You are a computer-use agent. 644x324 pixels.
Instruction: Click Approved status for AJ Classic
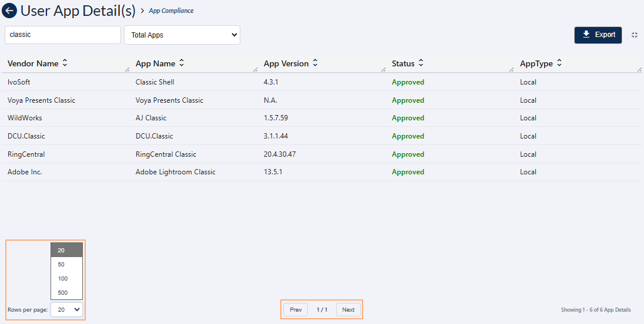(x=408, y=118)
